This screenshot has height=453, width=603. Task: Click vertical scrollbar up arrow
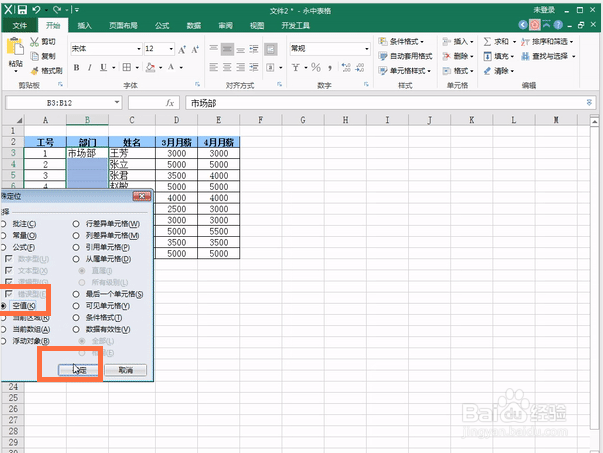pyautogui.click(x=594, y=122)
